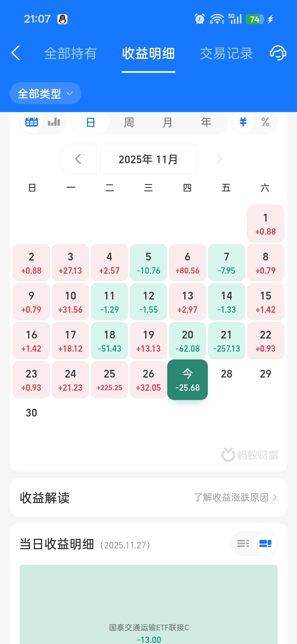Expand the 全部类型 dropdown
The width and height of the screenshot is (297, 644).
point(45,93)
